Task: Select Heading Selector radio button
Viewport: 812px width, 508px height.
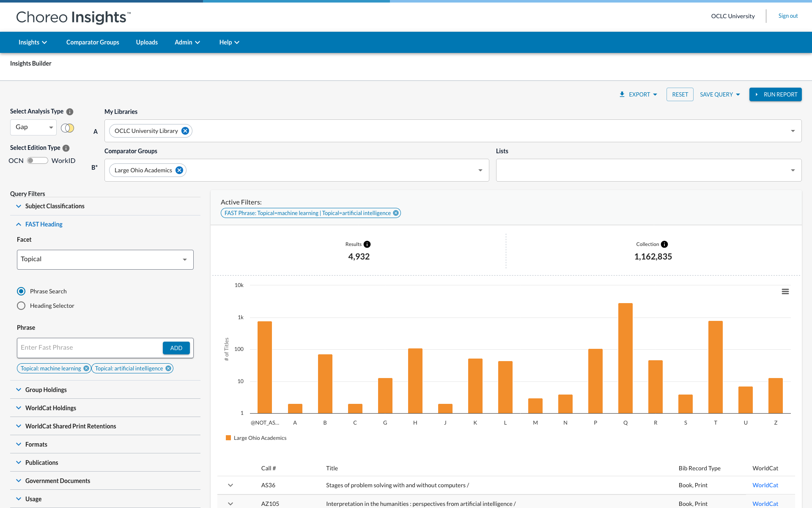Action: [x=21, y=306]
